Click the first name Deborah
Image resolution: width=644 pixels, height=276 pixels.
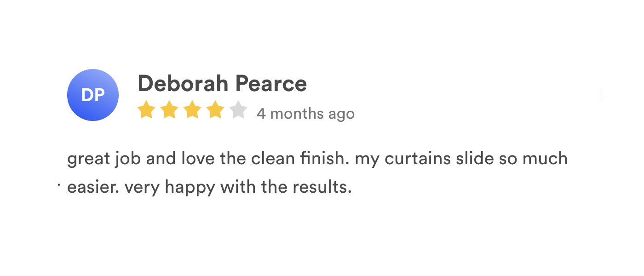point(183,84)
